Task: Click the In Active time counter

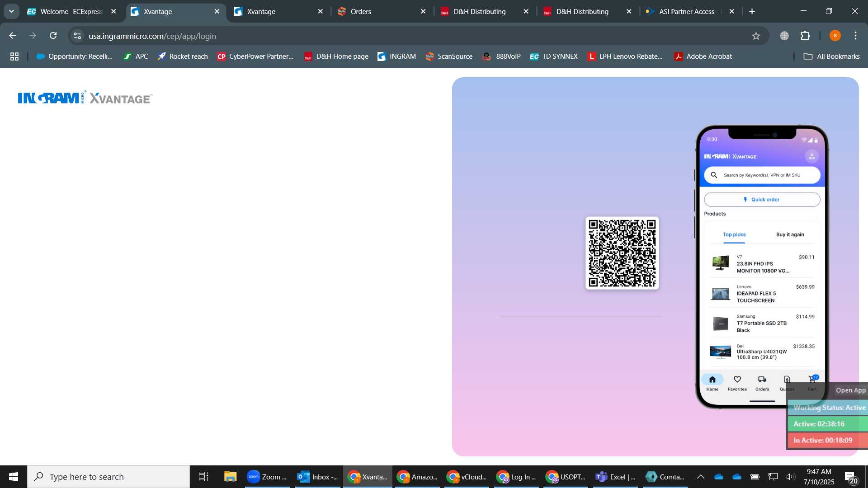Action: click(829, 440)
